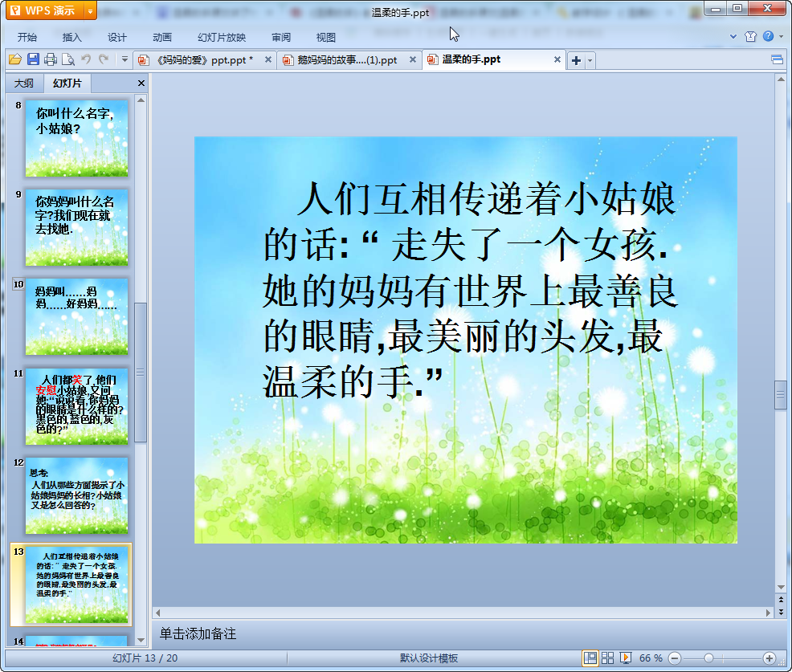Collapse the ribbon with the chevron icon
The height and width of the screenshot is (672, 792).
(733, 36)
